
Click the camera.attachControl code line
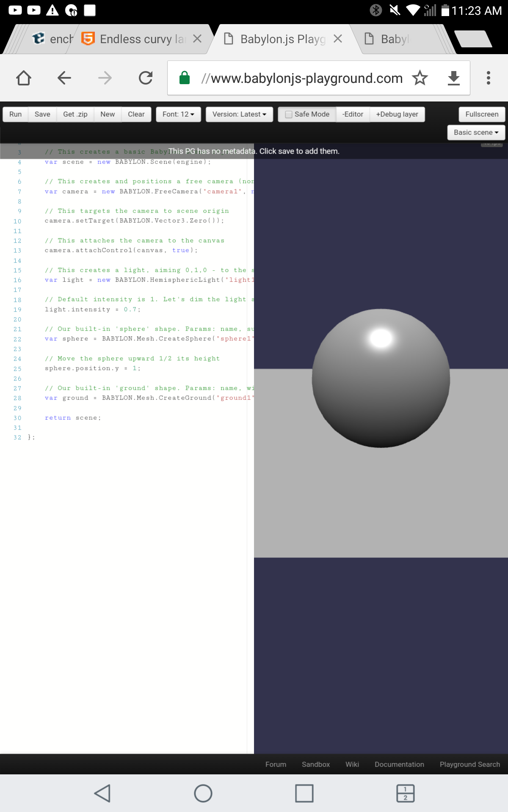coord(121,250)
